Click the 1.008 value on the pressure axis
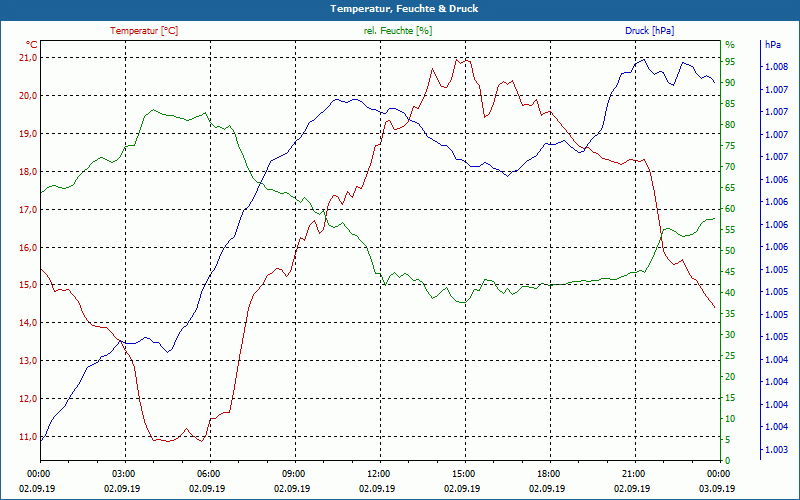This screenshot has width=800, height=500. click(x=777, y=67)
